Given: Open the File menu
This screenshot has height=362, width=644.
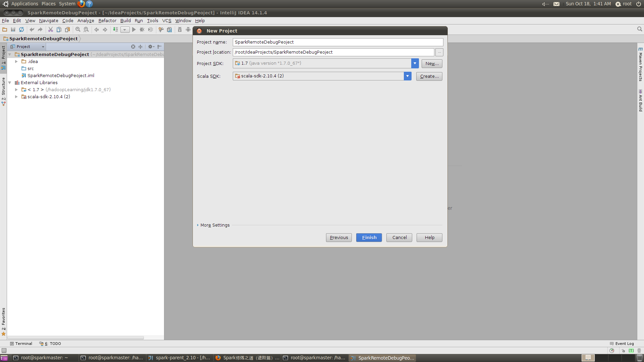Looking at the screenshot, I should tap(5, 20).
